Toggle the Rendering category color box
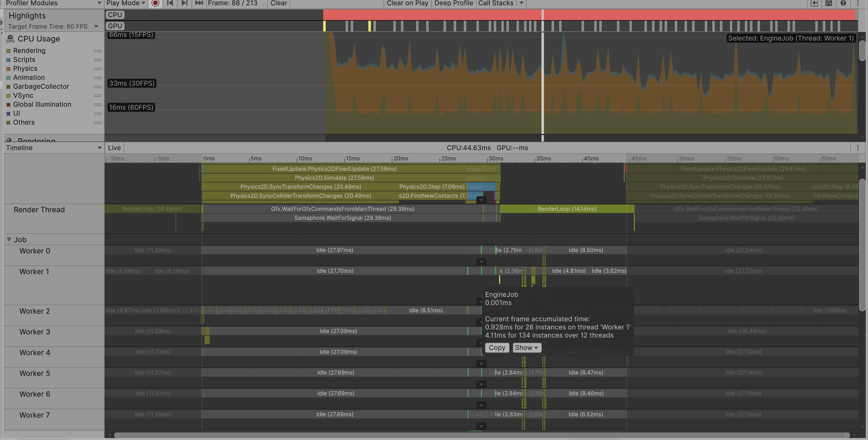The width and height of the screenshot is (868, 440). pyautogui.click(x=8, y=51)
